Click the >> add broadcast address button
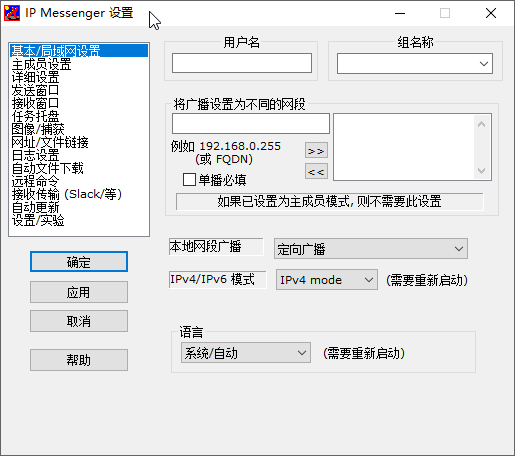The width and height of the screenshot is (515, 456). 316,151
